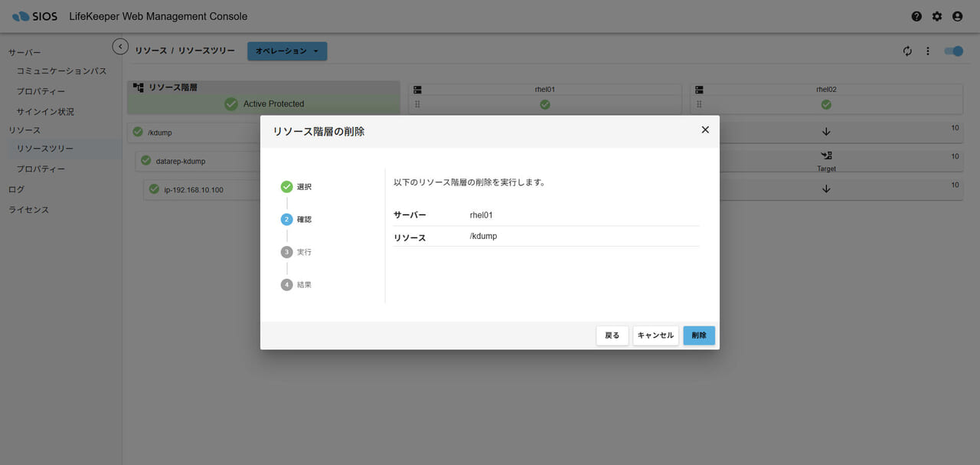Close the resource hierarchy deletion dialog
The height and width of the screenshot is (465, 980).
[705, 130]
